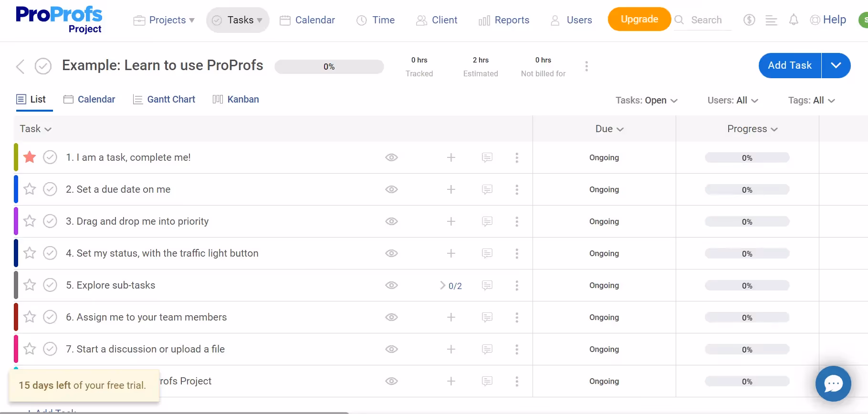Mark 'I am a task, complete me!' as complete

point(50,157)
